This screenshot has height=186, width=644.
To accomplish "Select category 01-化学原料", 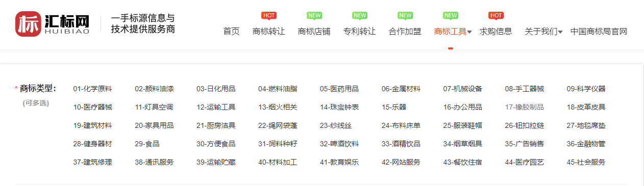I will pyautogui.click(x=92, y=89).
